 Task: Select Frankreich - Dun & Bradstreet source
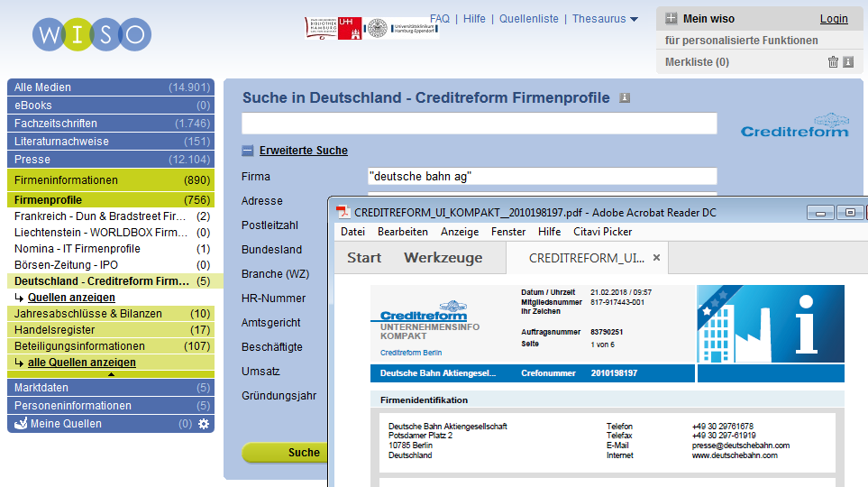coord(111,216)
